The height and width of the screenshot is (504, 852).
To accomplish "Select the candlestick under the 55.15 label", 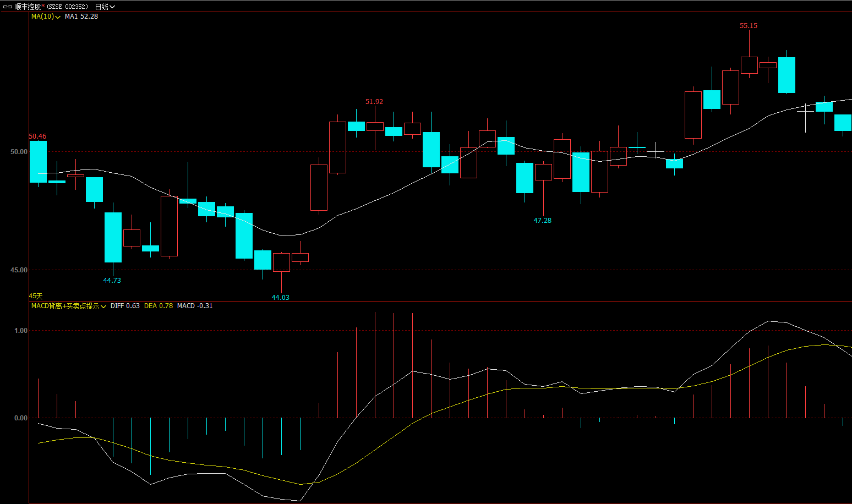I will pos(749,65).
